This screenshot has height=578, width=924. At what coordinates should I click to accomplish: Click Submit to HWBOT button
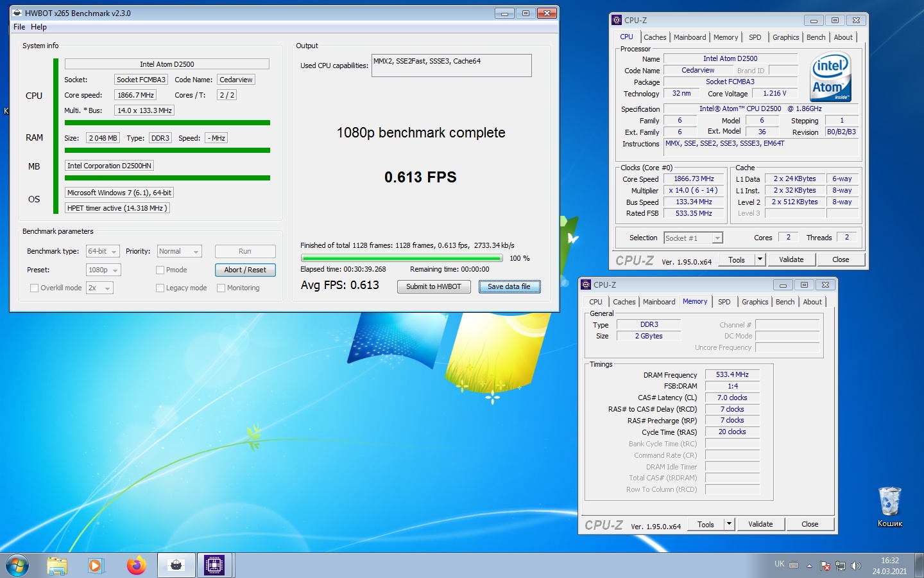coord(434,286)
